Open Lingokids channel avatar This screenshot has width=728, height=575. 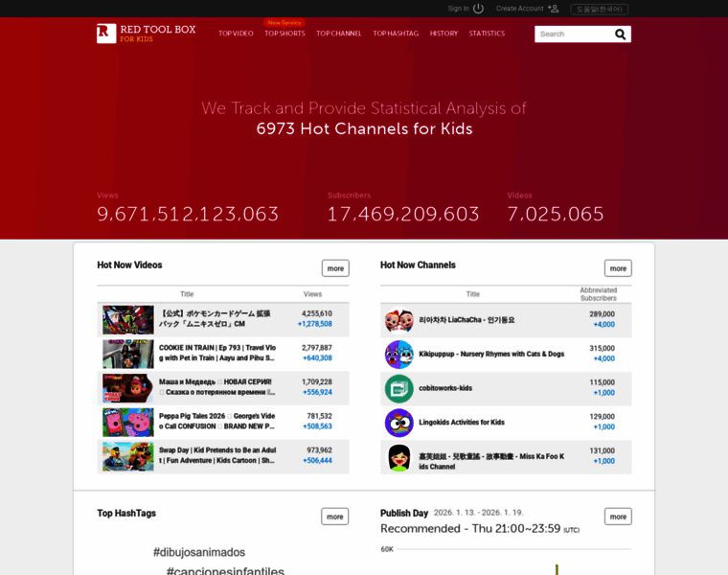[398, 423]
